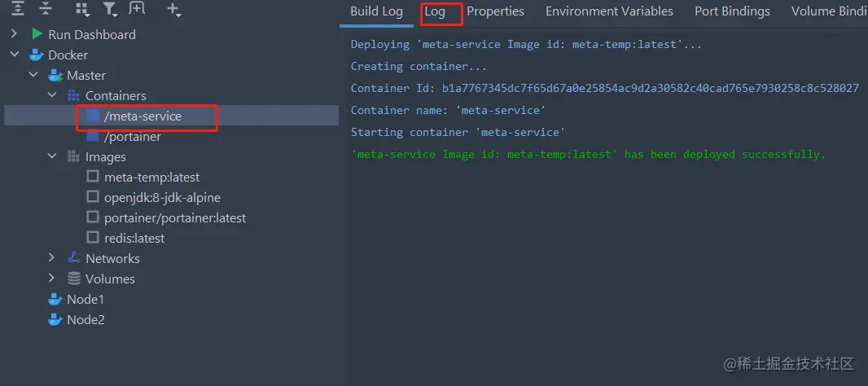This screenshot has width=868, height=386.
Task: Select the Containers group label
Action: coord(116,96)
